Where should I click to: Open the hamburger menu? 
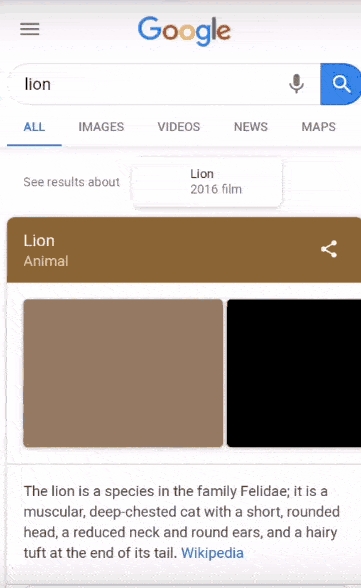coord(30,29)
